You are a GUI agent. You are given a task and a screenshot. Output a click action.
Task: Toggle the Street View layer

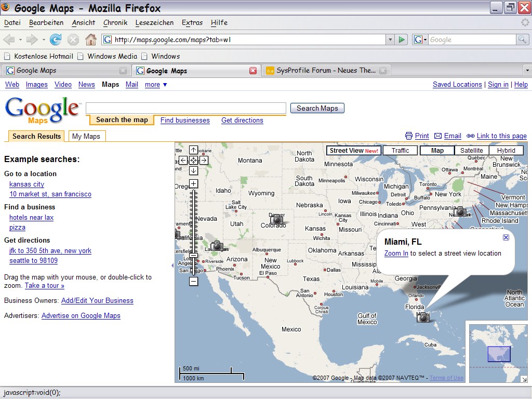point(353,151)
